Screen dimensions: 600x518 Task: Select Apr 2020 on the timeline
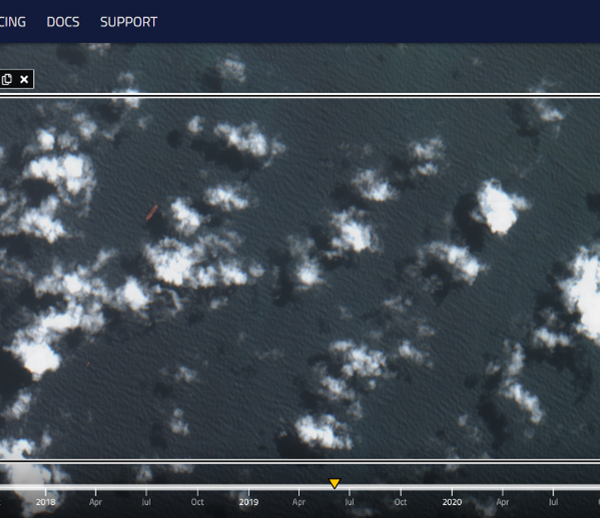click(503, 503)
